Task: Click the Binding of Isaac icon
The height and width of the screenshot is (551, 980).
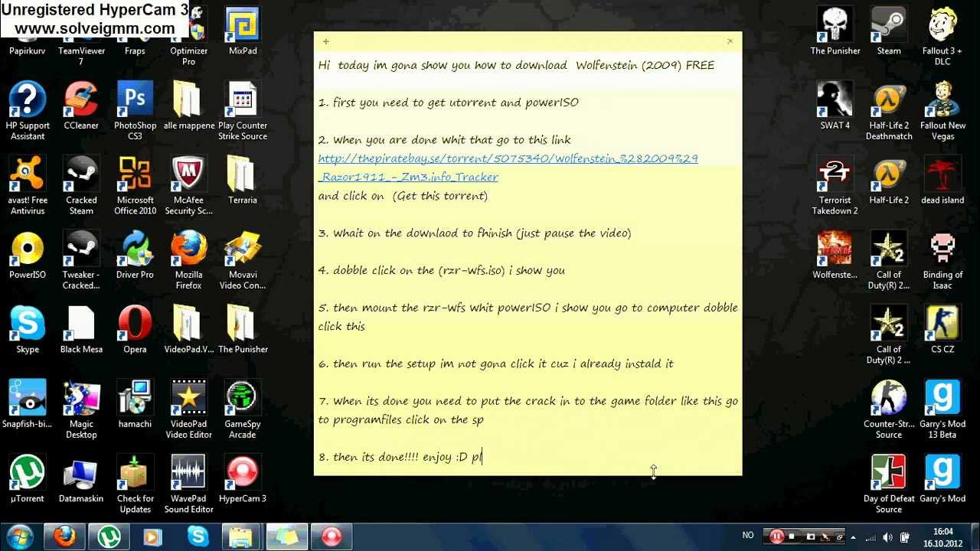Action: click(x=942, y=260)
